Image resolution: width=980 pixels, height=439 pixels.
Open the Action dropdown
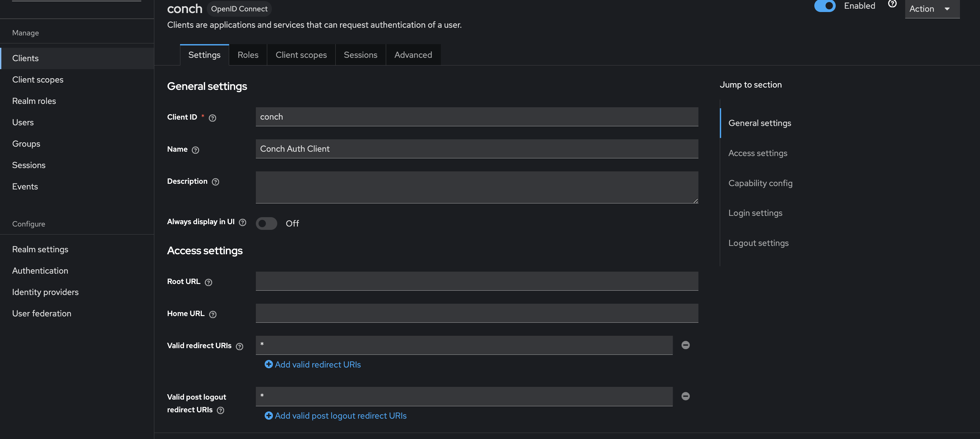point(932,9)
